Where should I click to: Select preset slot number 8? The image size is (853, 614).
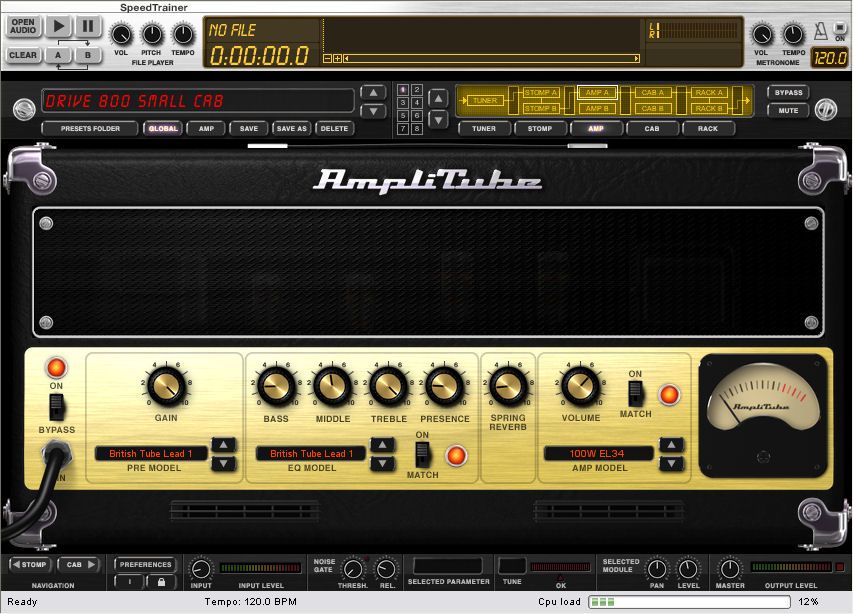tap(417, 129)
